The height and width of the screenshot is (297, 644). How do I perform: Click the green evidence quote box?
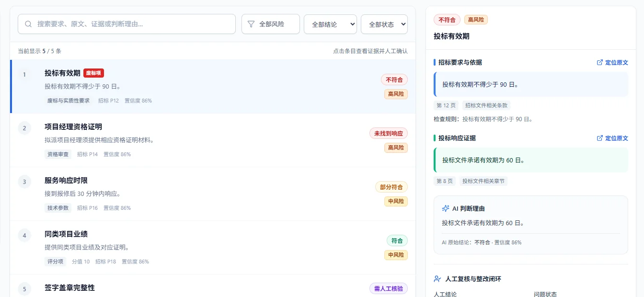(531, 160)
